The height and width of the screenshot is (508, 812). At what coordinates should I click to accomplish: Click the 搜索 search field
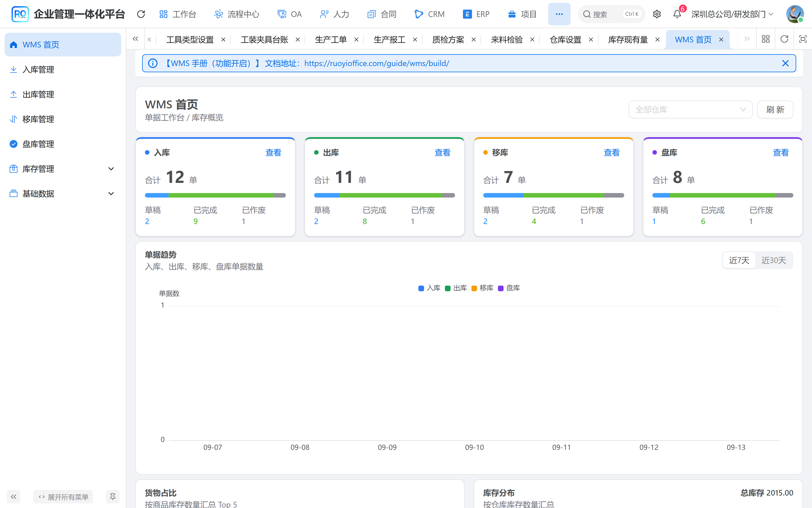(x=611, y=14)
